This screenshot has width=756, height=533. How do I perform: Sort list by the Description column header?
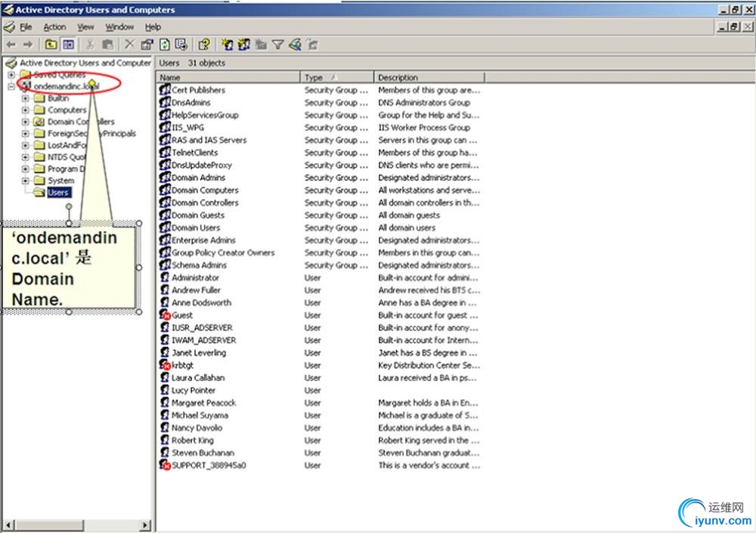pos(428,77)
